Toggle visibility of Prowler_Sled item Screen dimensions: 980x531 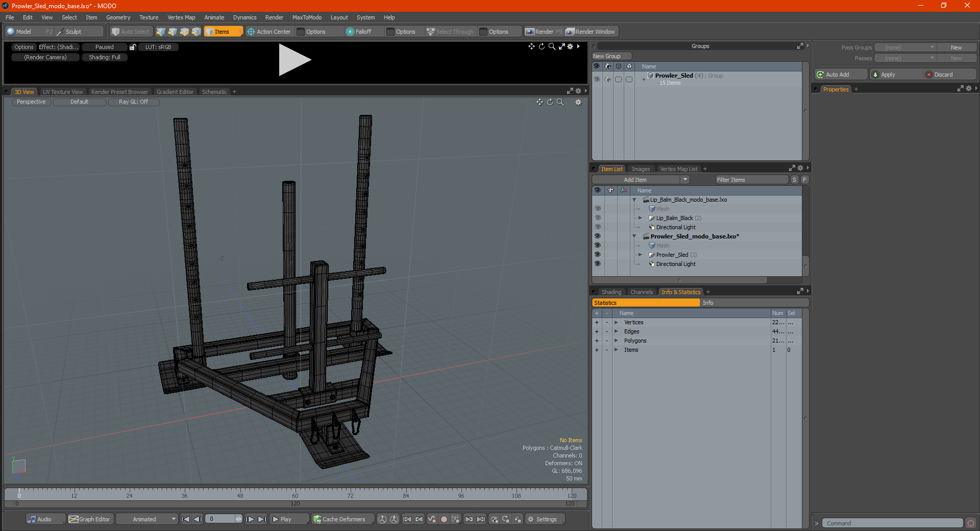coord(598,255)
